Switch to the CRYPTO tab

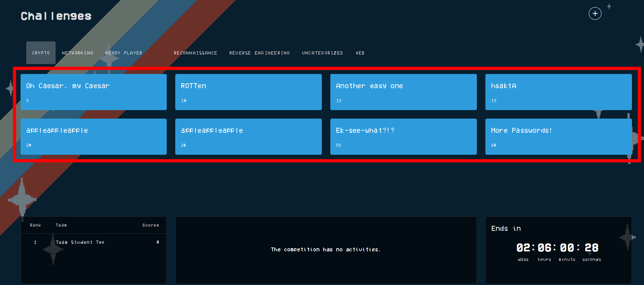point(41,53)
